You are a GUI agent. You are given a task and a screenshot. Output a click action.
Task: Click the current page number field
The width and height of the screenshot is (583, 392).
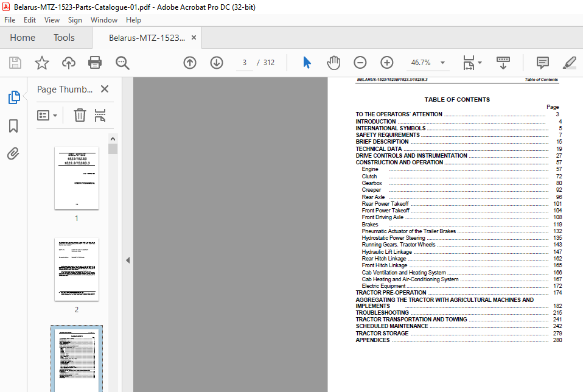(244, 63)
